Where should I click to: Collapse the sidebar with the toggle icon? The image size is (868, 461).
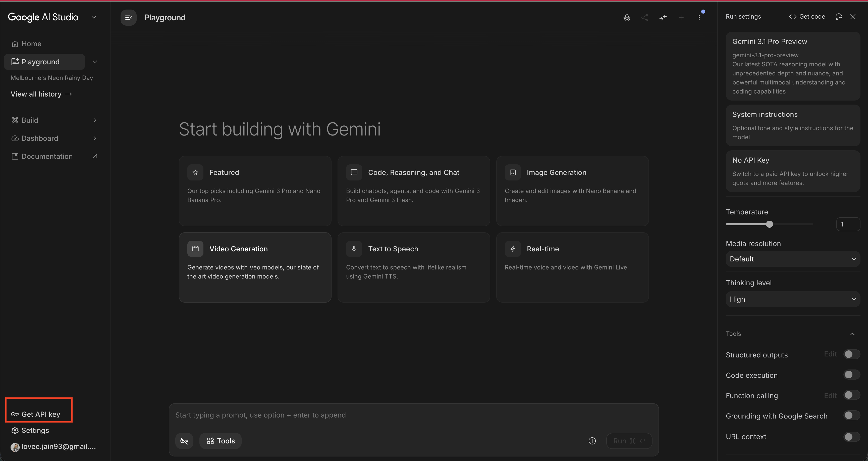[128, 18]
